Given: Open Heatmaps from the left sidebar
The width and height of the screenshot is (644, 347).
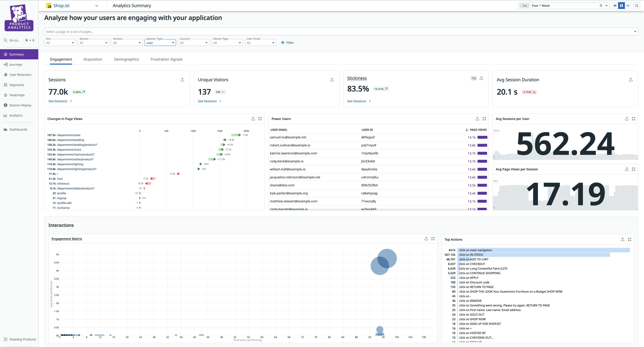Looking at the screenshot, I should click(17, 95).
